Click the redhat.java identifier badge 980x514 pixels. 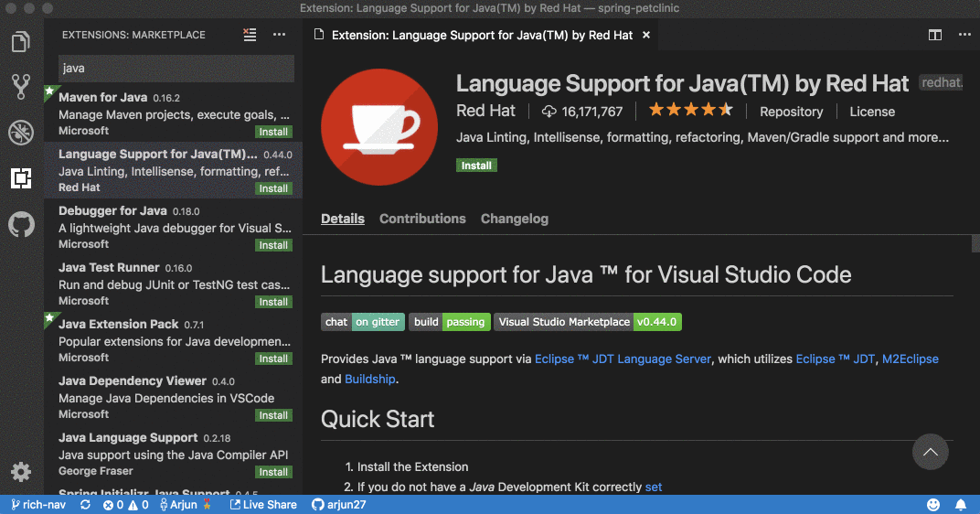point(942,82)
